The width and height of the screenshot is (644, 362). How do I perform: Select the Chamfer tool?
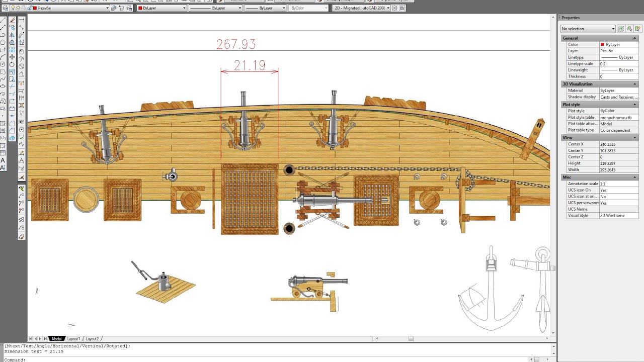(12, 123)
